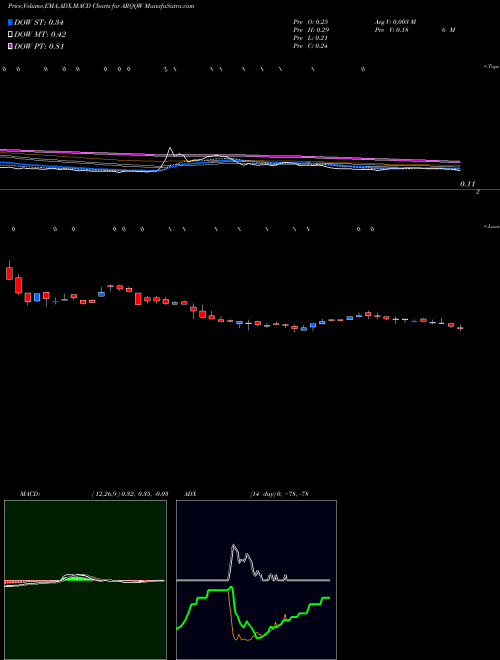Click the last candlestick in the price chart
This screenshot has width=500, height=660.
(x=460, y=328)
